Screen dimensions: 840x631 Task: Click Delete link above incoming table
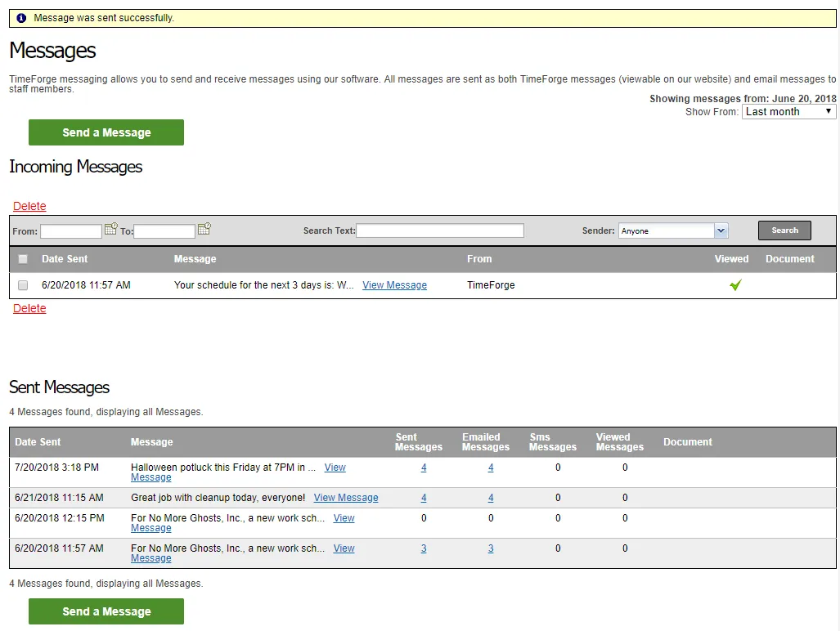click(x=29, y=206)
